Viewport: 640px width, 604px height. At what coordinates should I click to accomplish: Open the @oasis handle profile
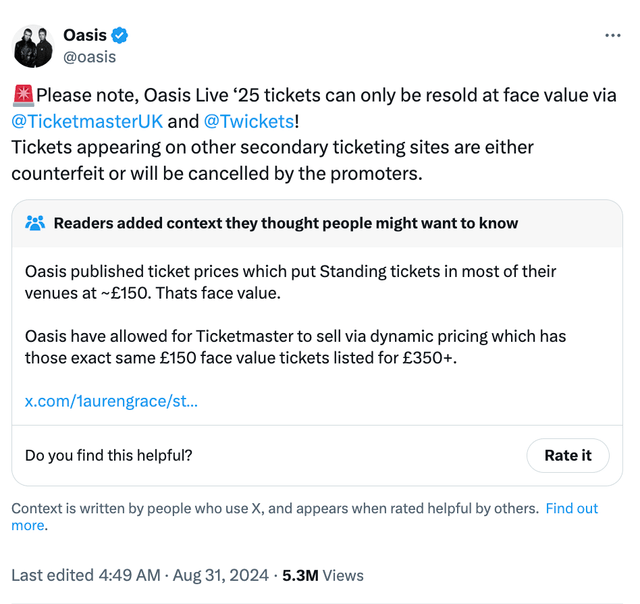point(90,57)
